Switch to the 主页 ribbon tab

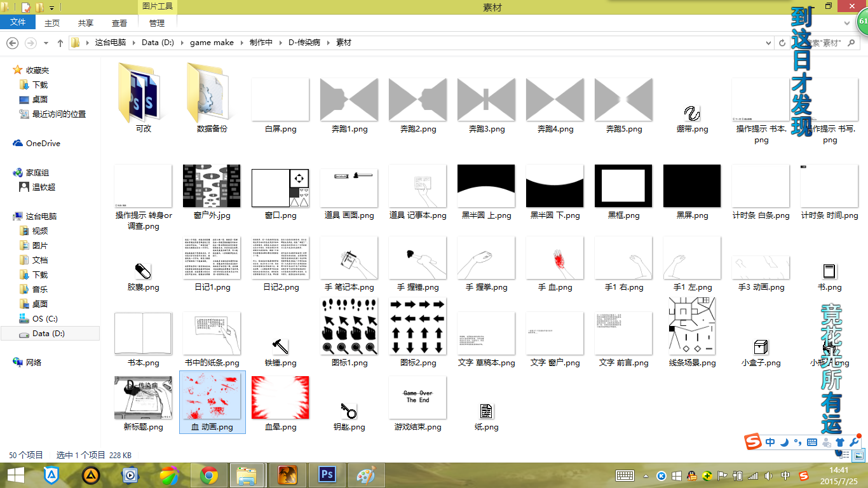(x=52, y=23)
